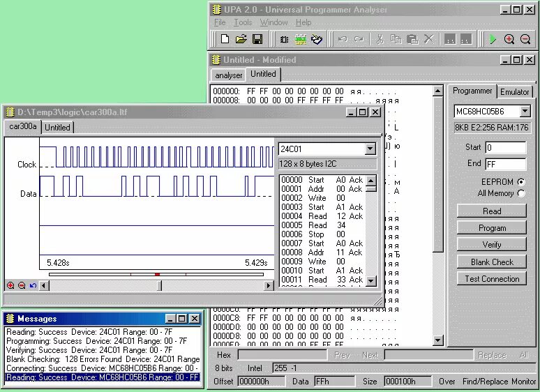This screenshot has height=392, width=540.
Task: Click Zoom out on main toolbar
Action: click(x=525, y=39)
